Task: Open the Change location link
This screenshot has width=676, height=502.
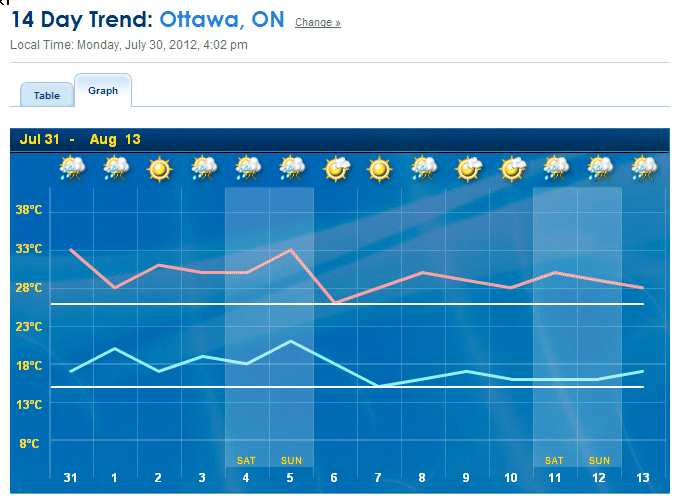Action: click(x=318, y=22)
